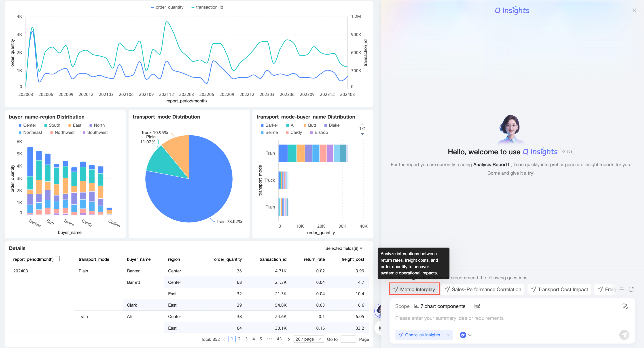The width and height of the screenshot is (644, 348).
Task: Click the Go to page number field
Action: point(348,339)
